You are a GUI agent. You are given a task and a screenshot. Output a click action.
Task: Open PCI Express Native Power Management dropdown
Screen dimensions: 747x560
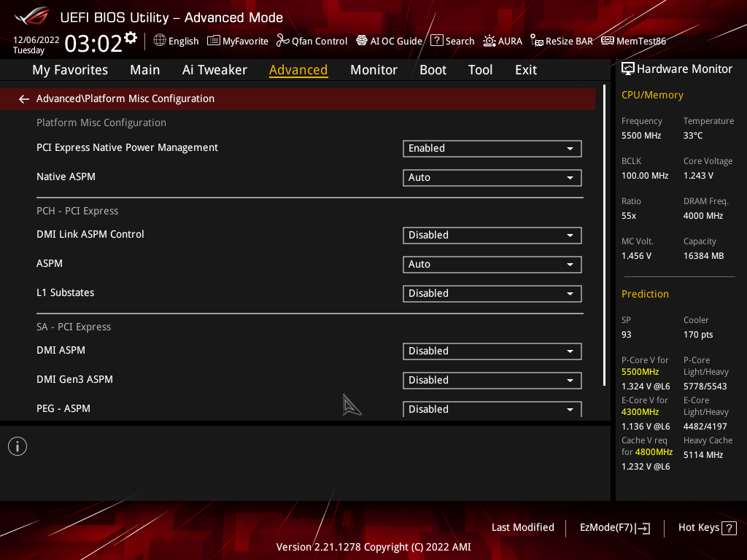click(492, 148)
